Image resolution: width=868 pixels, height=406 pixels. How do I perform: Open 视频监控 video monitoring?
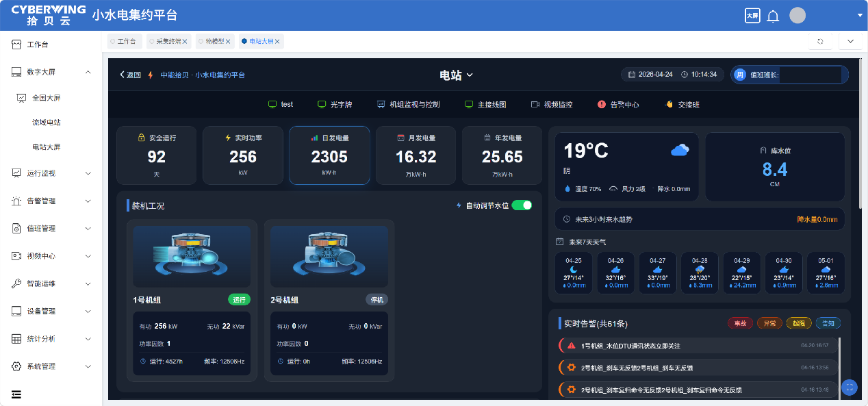[x=552, y=105]
